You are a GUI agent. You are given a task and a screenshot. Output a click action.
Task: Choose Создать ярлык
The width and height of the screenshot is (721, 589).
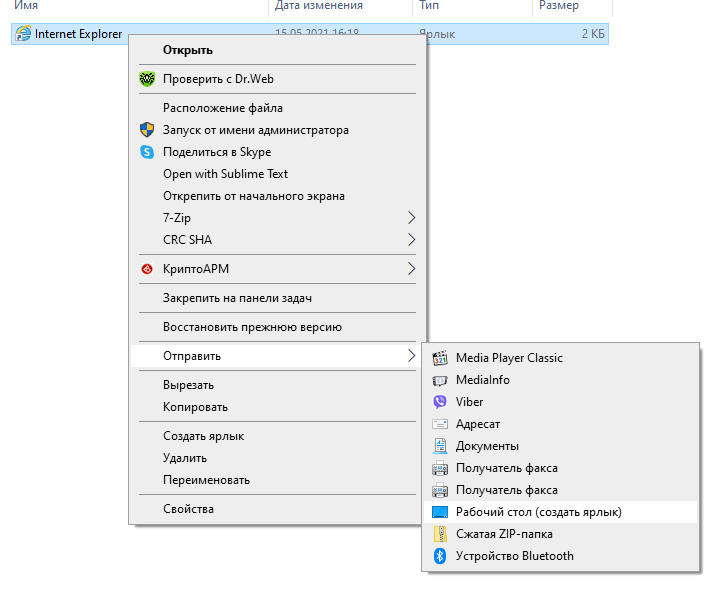pos(277,436)
